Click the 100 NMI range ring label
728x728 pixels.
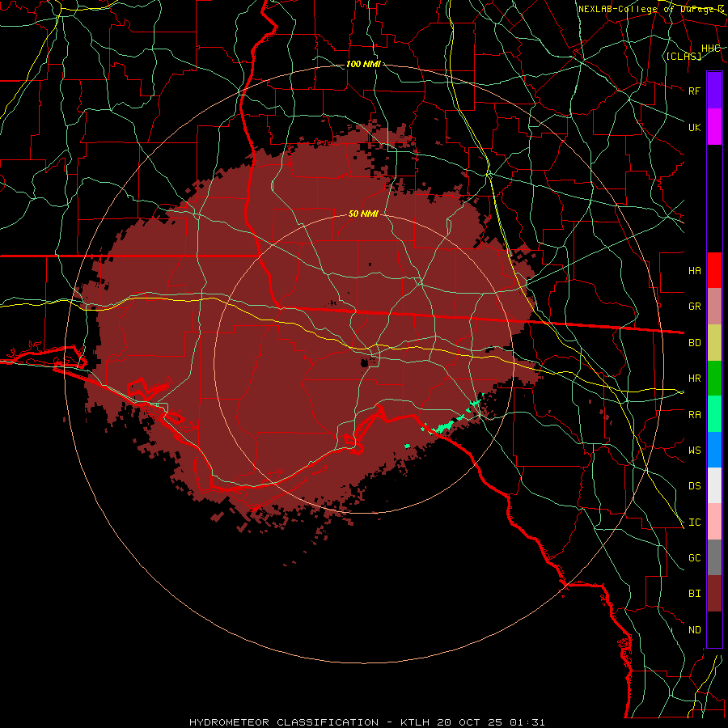tap(363, 64)
